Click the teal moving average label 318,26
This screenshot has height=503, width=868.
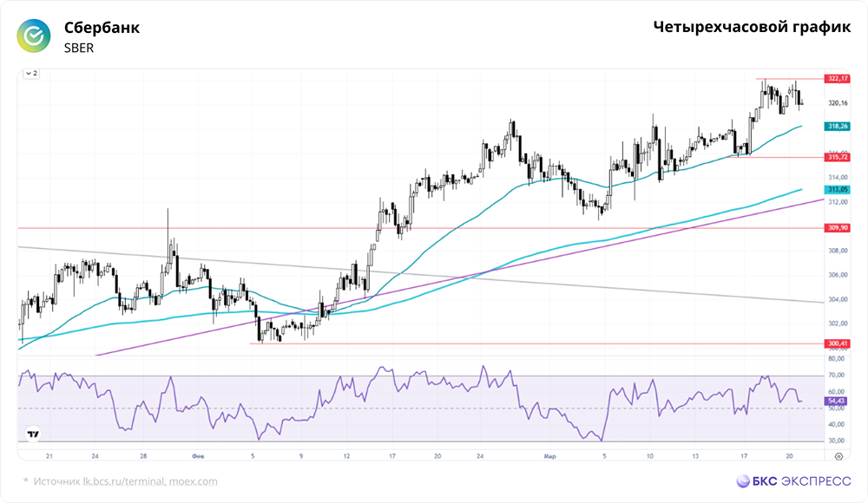[x=838, y=126]
